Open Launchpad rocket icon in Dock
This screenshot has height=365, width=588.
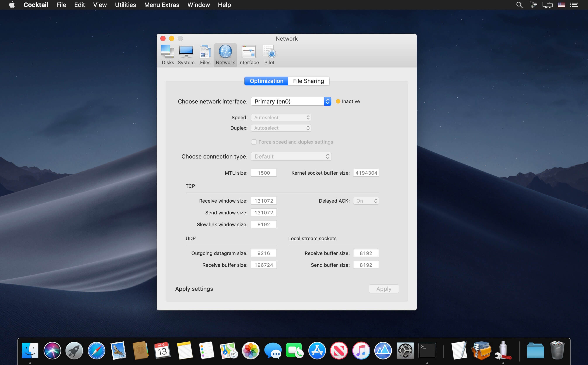click(74, 350)
